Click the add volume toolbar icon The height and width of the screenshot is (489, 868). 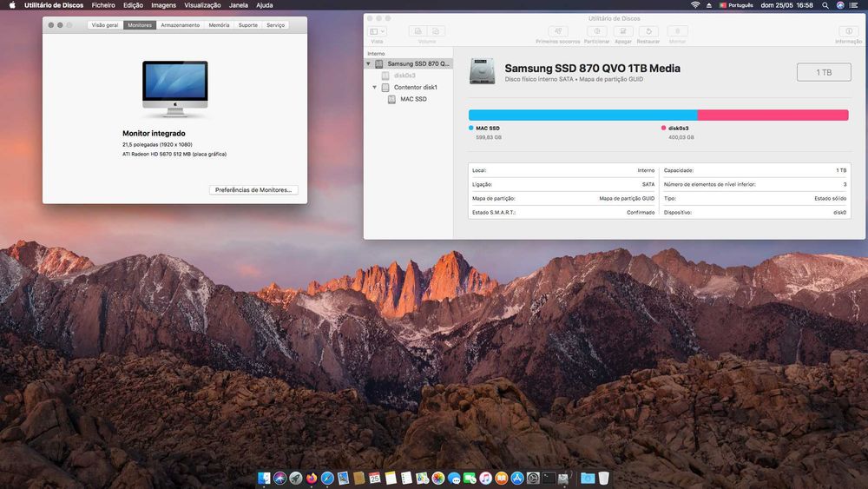pos(418,31)
